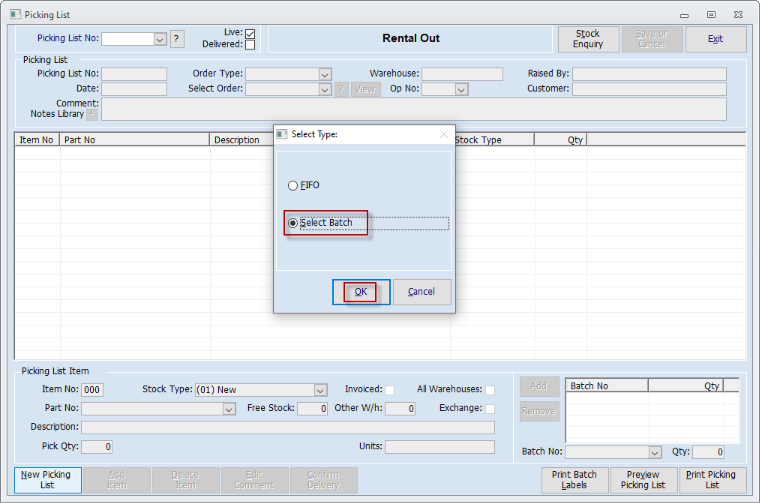This screenshot has height=503, width=760.
Task: Open the Stock Enquiry button
Action: (588, 39)
